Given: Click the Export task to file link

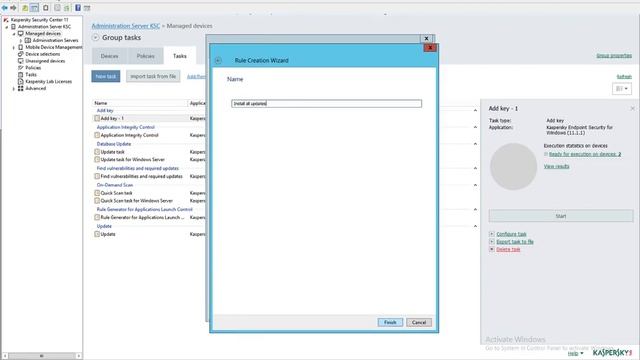Looking at the screenshot, I should [x=515, y=242].
